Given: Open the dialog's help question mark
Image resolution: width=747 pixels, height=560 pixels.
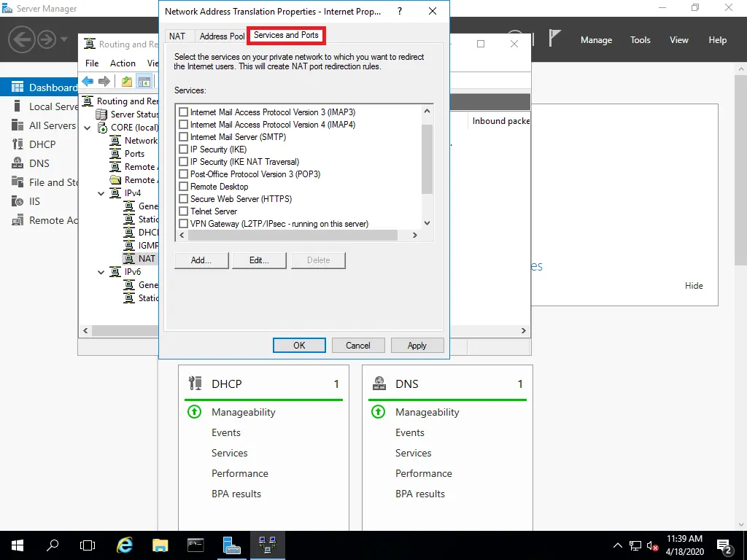Looking at the screenshot, I should 400,11.
